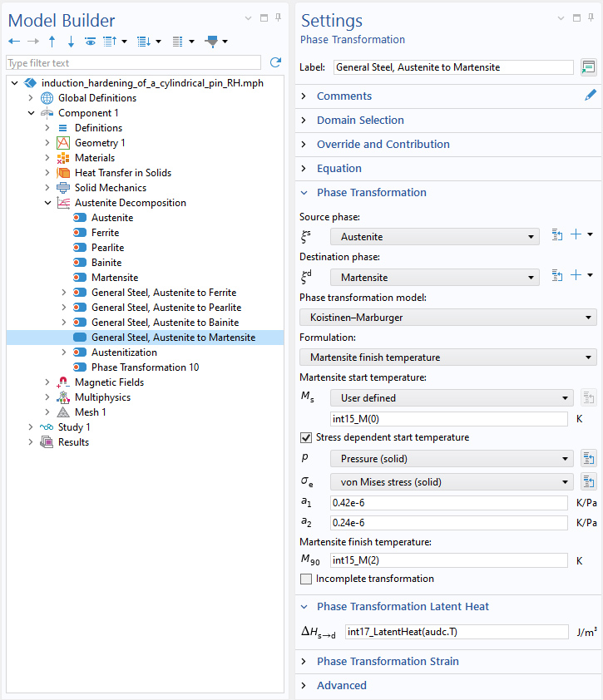Viewport: 603px width, 700px height.
Task: Click the edit pencil icon in Comments
Action: (591, 96)
